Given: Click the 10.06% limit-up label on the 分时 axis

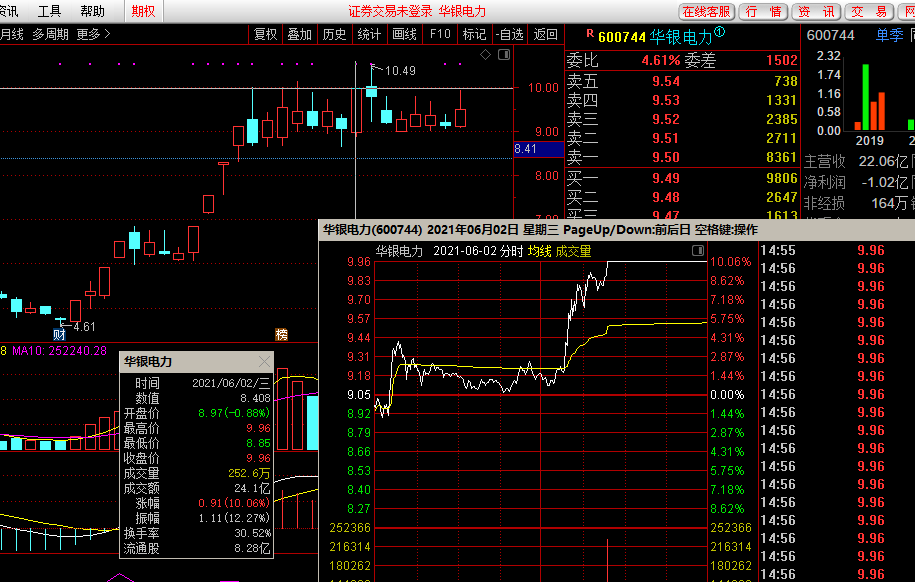Looking at the screenshot, I should pos(731,262).
